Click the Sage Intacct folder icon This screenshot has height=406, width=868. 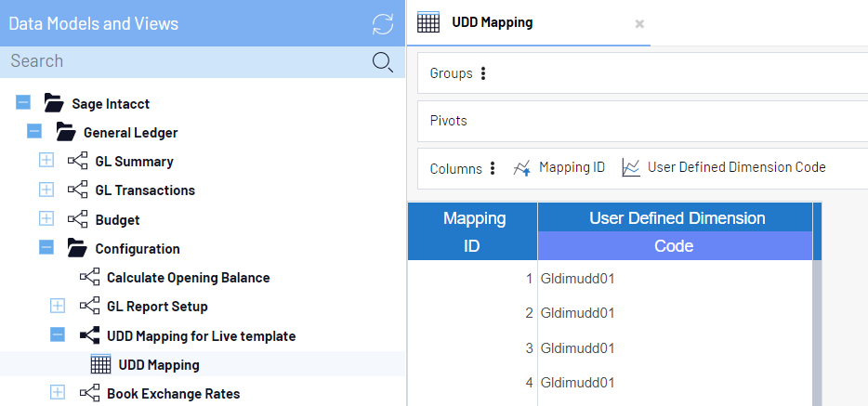(54, 103)
